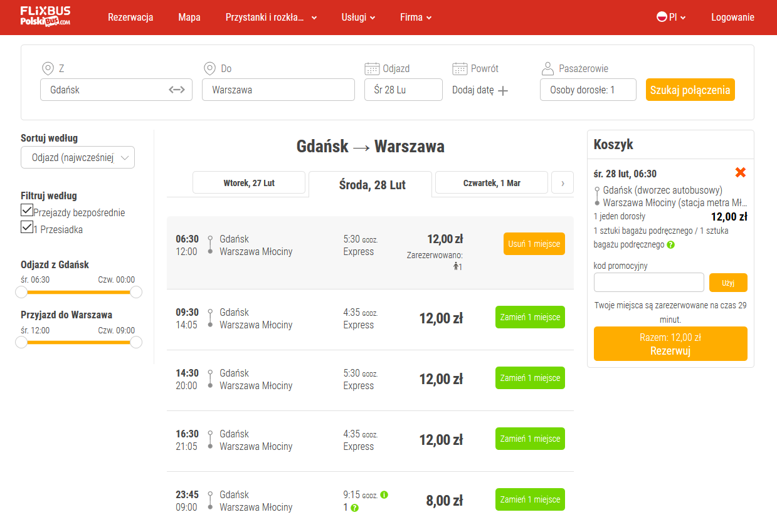Click the FlixBus PolskiBus logo

45,17
